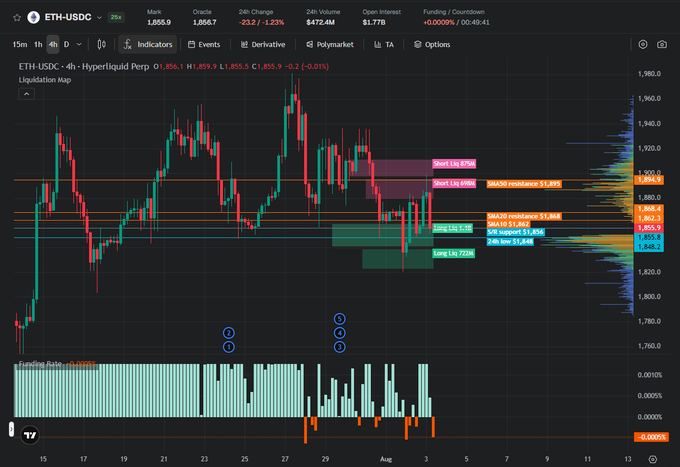Expand the left side panel arrow
The image size is (680, 467).
11,429
